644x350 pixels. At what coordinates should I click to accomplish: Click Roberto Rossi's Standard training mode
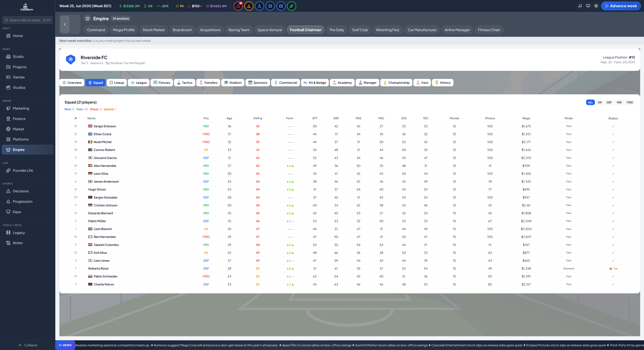coord(568,269)
